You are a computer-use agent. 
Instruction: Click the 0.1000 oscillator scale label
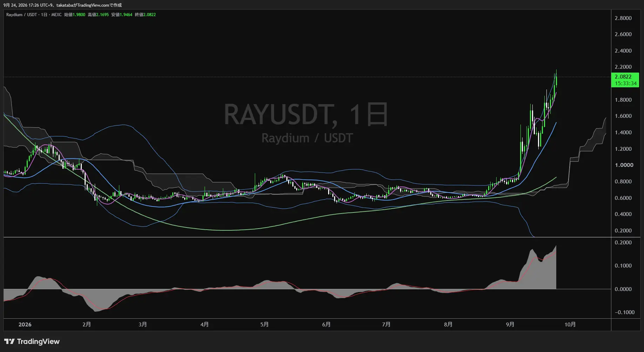(x=623, y=266)
